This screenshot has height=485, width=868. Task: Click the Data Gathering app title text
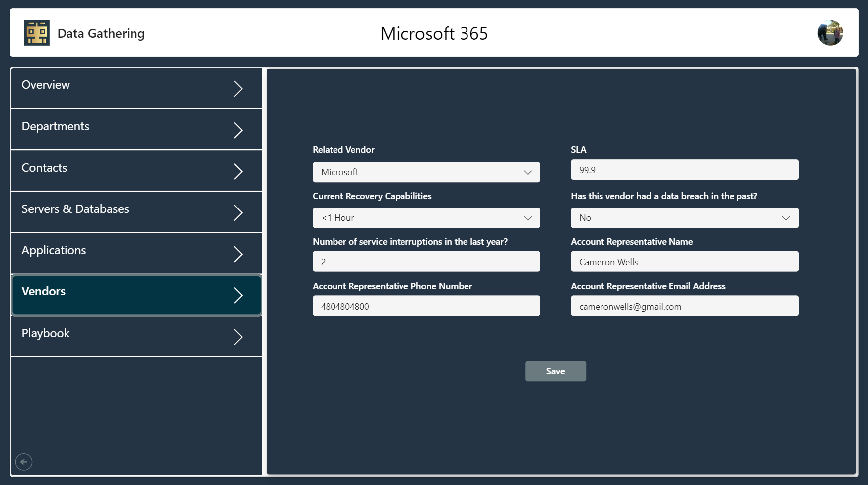coord(101,33)
